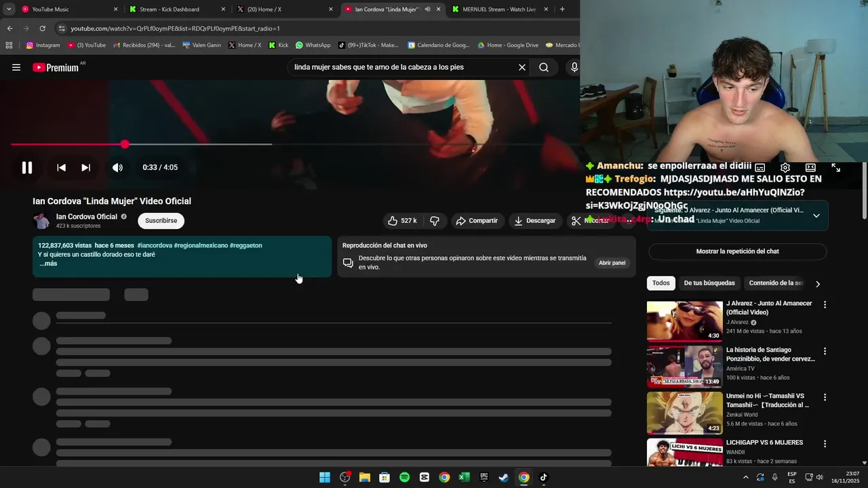Open Spotify from taskbar
The image size is (868, 488).
(404, 477)
